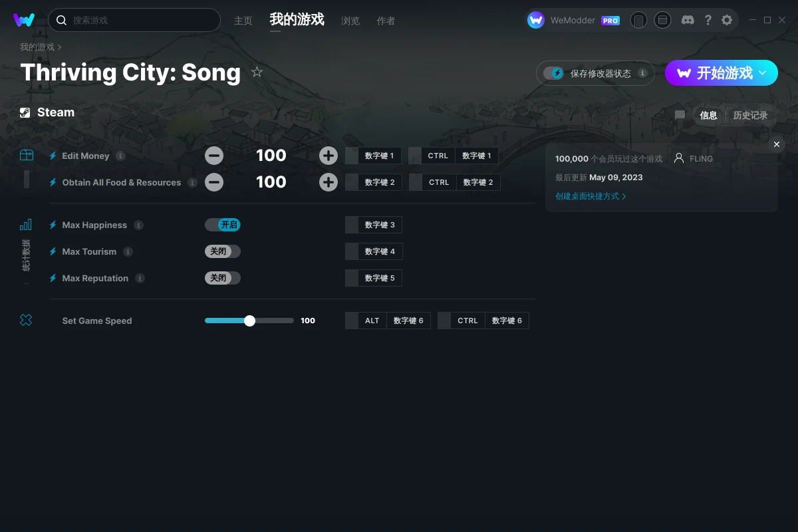The image size is (798, 532).
Task: Adjust the Set Game Speed slider handle
Action: tap(249, 321)
